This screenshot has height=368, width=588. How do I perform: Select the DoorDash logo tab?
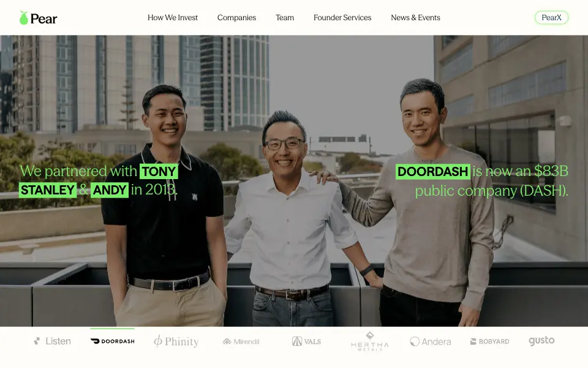(112, 341)
